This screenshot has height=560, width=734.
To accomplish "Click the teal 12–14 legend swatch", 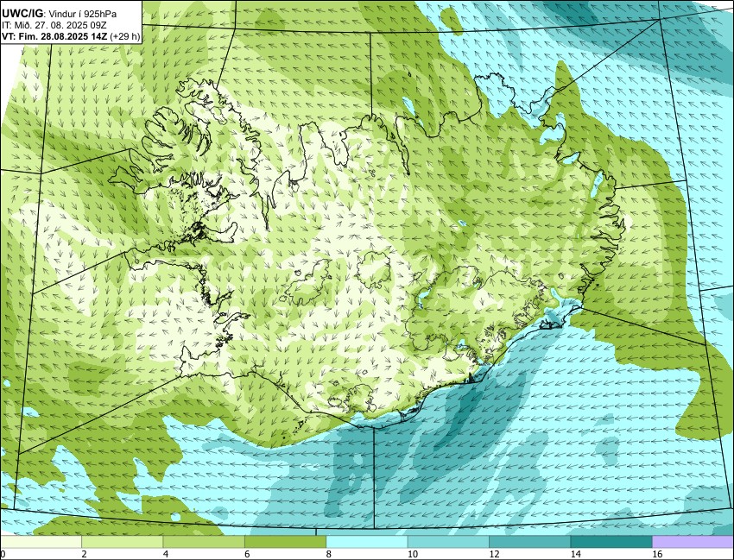I will point(530,542).
